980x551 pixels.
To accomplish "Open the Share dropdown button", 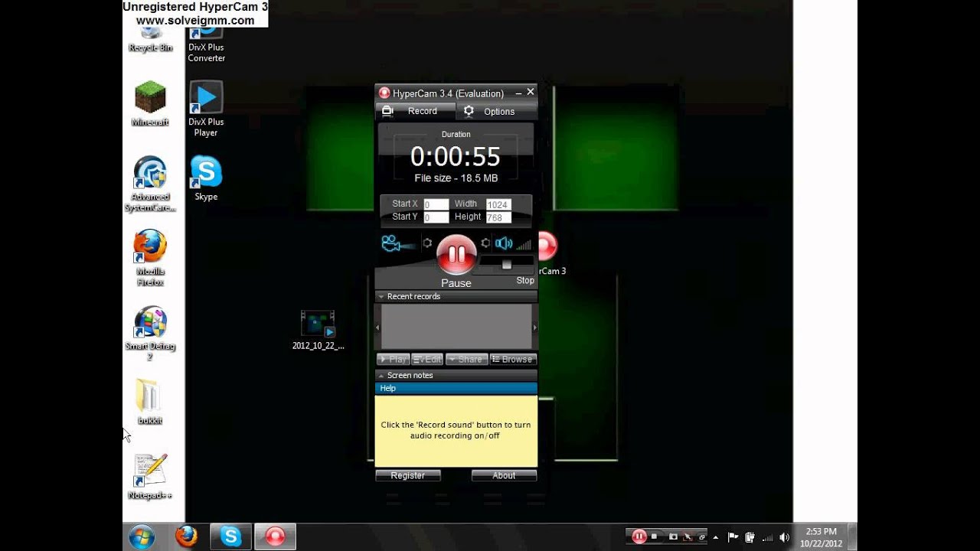I will [467, 359].
